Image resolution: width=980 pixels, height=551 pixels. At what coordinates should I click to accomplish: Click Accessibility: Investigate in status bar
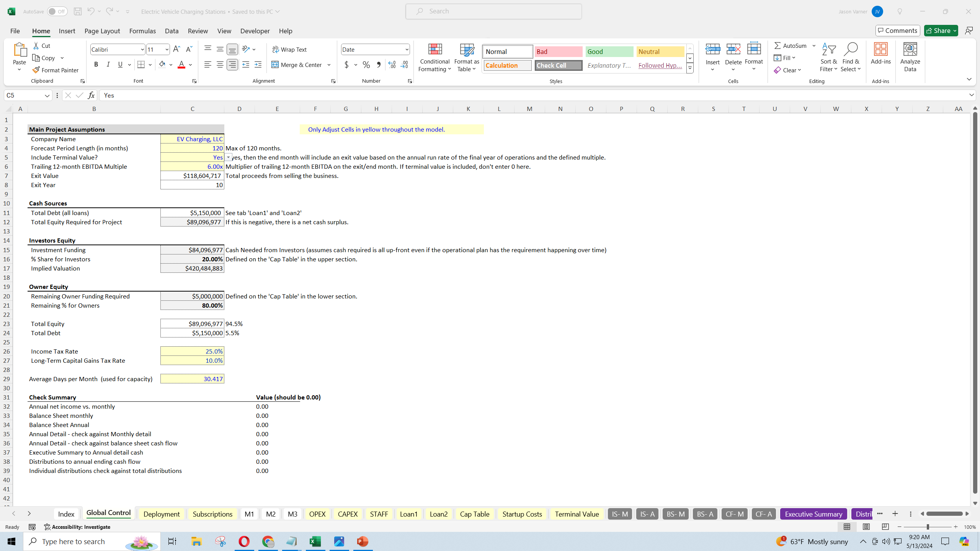click(x=77, y=527)
